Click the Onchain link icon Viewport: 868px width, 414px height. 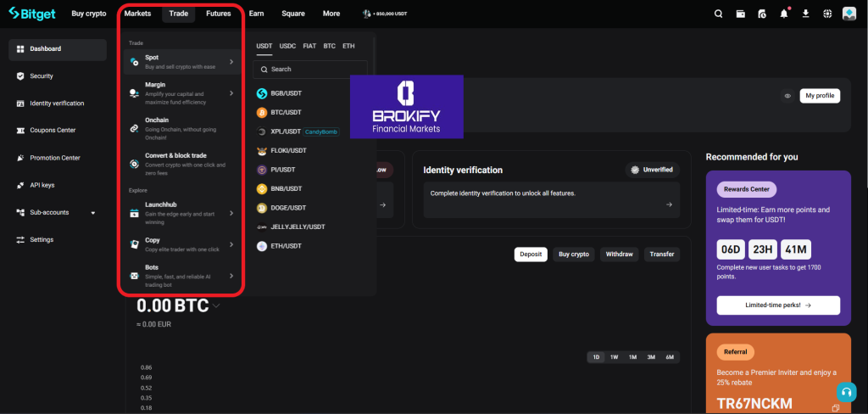[134, 129]
